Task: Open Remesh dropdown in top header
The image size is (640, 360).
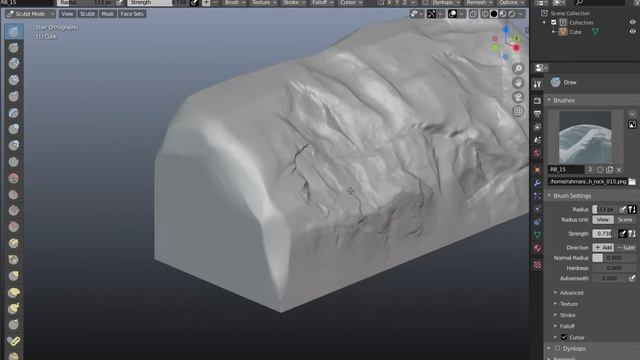Action: pyautogui.click(x=478, y=2)
